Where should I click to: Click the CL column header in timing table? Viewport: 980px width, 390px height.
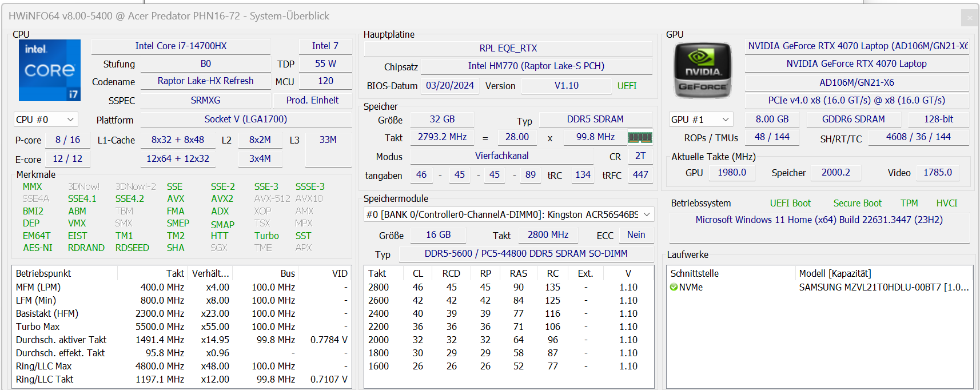pyautogui.click(x=418, y=273)
